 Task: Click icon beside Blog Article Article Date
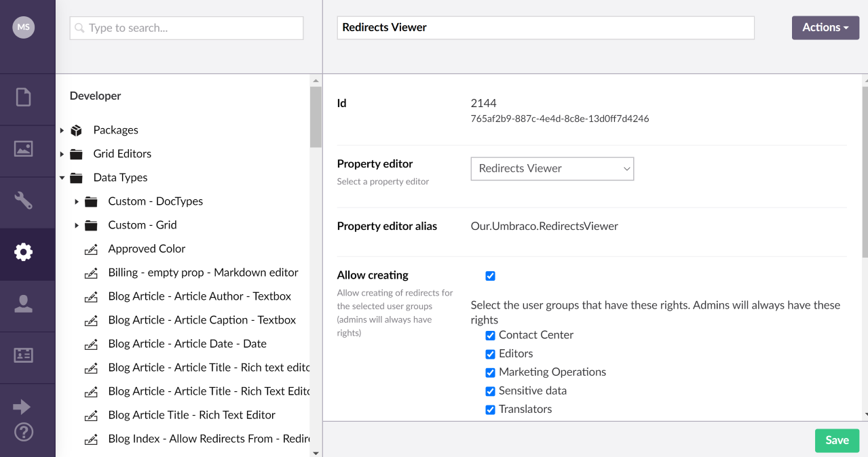tap(91, 344)
